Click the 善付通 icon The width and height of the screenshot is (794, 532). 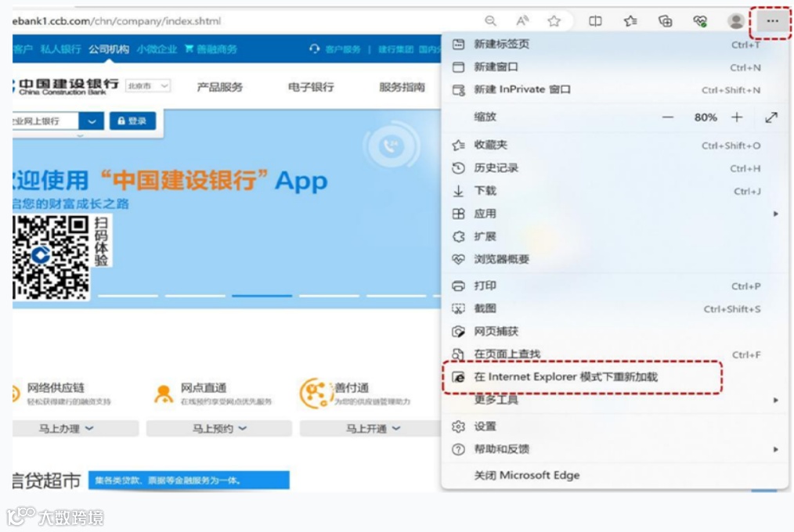click(315, 394)
